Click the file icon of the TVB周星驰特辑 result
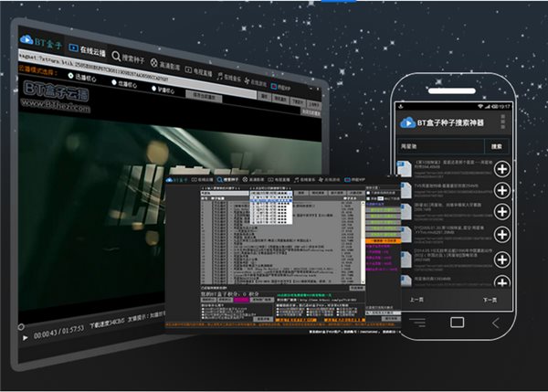548x392 pixels. tap(406, 191)
